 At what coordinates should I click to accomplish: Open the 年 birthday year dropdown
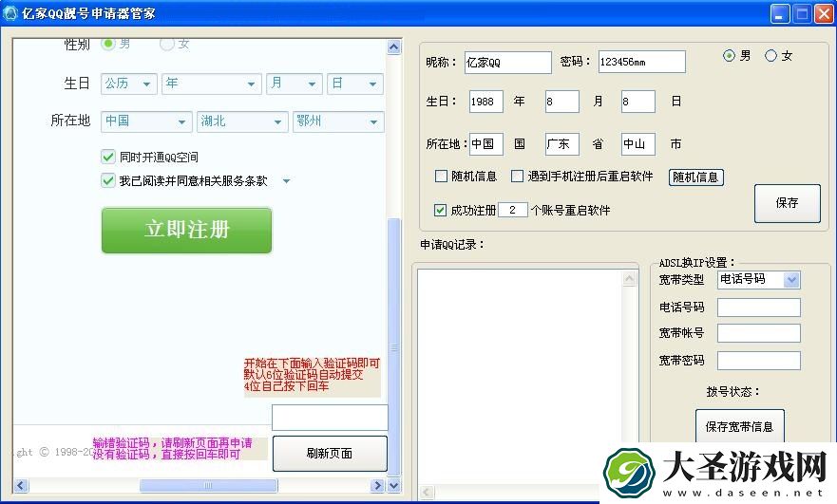click(x=211, y=84)
